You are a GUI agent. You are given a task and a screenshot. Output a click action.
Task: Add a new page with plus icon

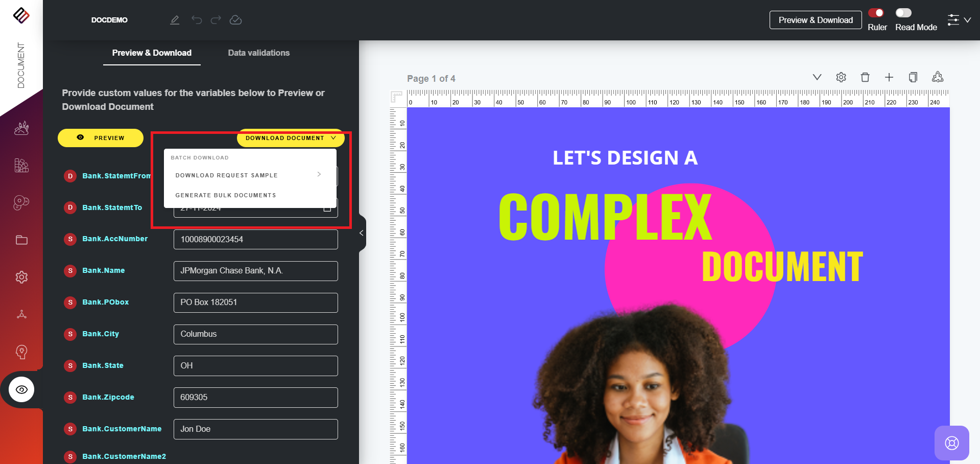(889, 77)
